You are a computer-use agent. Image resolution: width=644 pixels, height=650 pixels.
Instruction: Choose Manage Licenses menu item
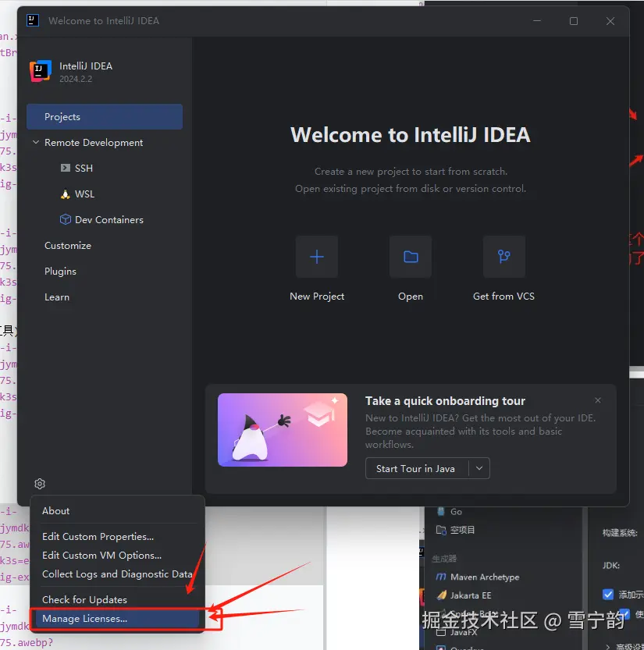116,619
